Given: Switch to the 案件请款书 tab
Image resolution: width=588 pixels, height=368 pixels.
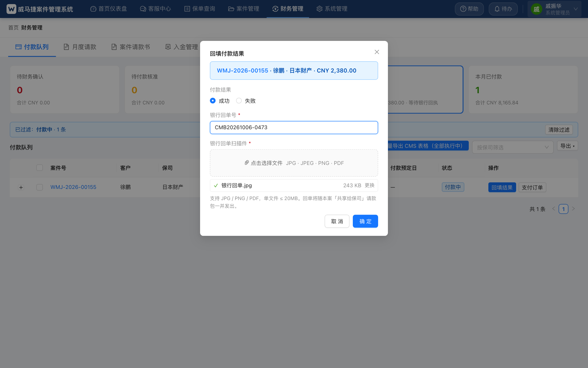Looking at the screenshot, I should (131, 47).
